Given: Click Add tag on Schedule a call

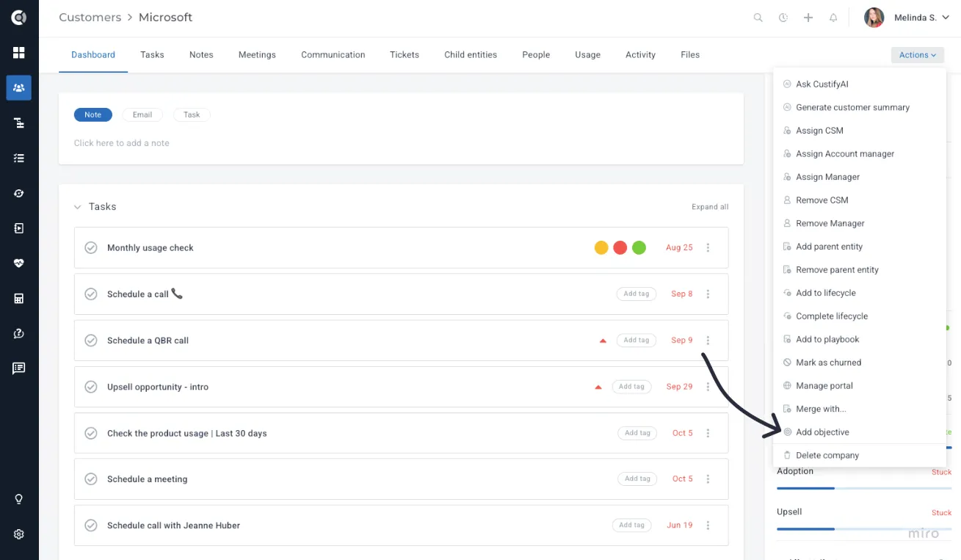Looking at the screenshot, I should coord(637,294).
